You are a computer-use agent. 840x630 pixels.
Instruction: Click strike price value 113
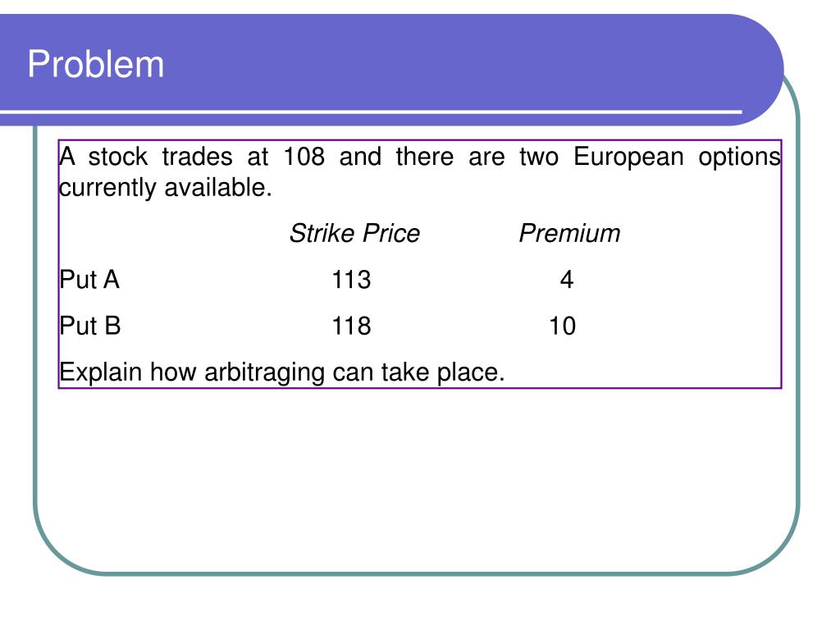click(x=351, y=280)
